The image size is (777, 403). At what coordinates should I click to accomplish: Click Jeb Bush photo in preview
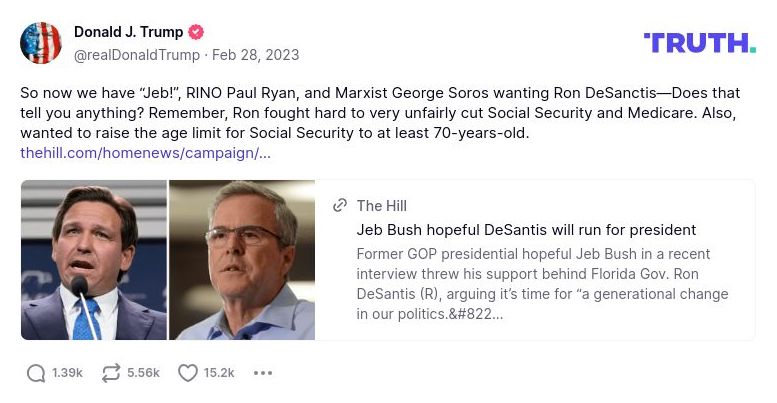(242, 260)
